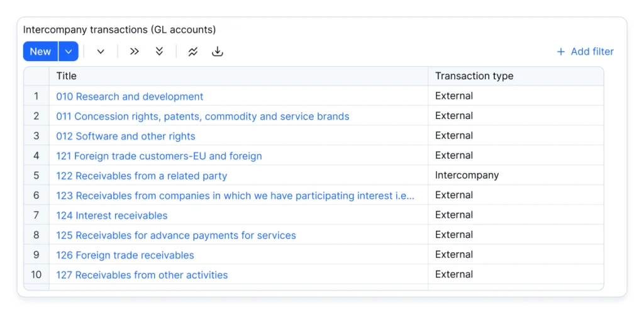Screen dimensions: 644x314
Task: Click the double right chevron icon
Action: 135,52
